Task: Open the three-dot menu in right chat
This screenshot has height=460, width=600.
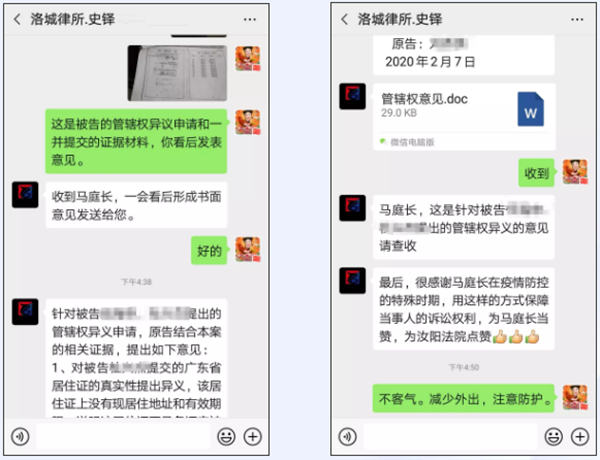Action: [x=577, y=19]
